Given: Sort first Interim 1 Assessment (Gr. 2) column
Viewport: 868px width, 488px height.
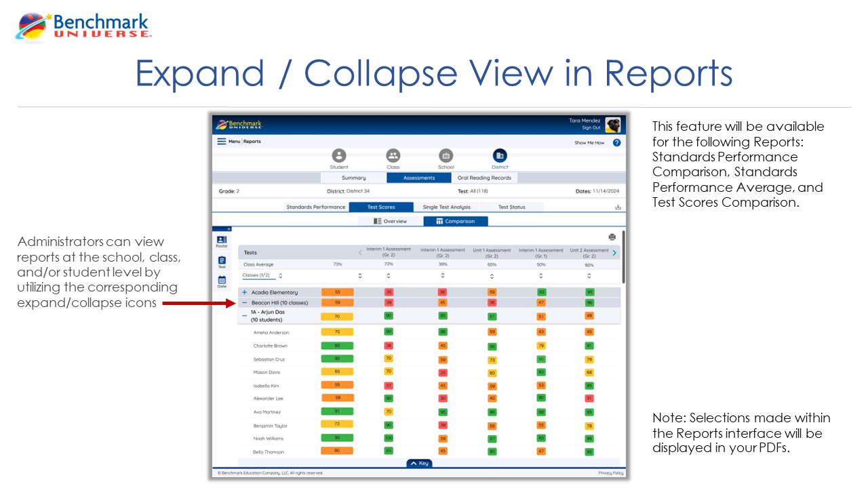Looking at the screenshot, I should point(389,276).
